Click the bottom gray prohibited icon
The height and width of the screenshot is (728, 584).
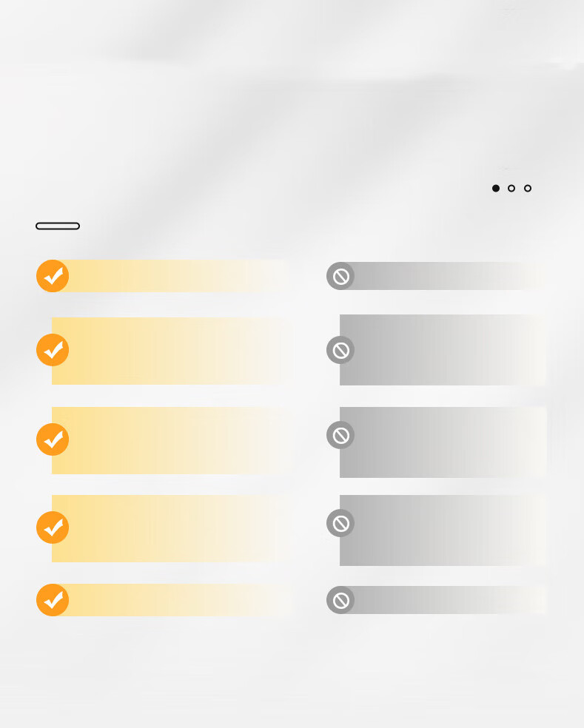[340, 600]
